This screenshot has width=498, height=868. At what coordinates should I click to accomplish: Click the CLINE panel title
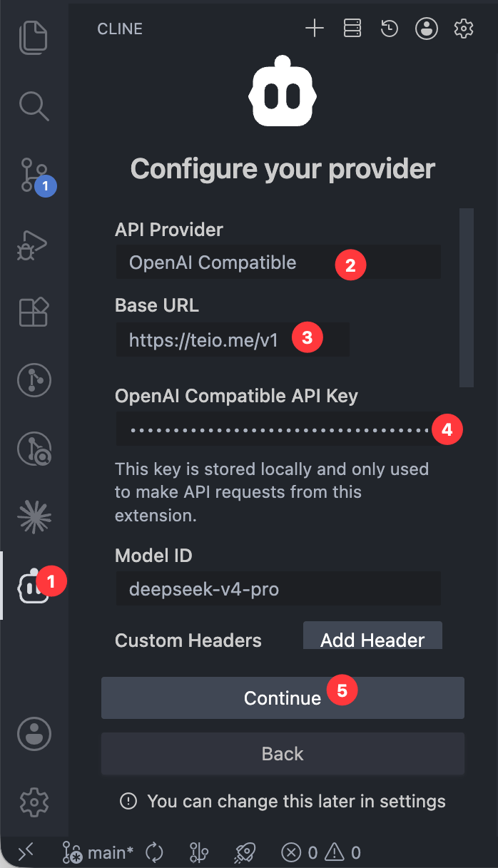[x=120, y=29]
